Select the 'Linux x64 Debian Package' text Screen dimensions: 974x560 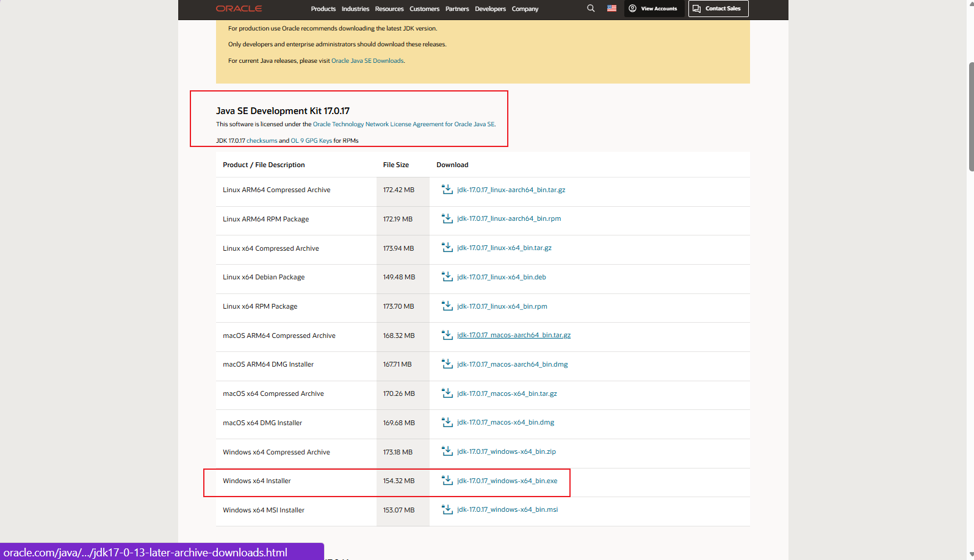point(264,277)
